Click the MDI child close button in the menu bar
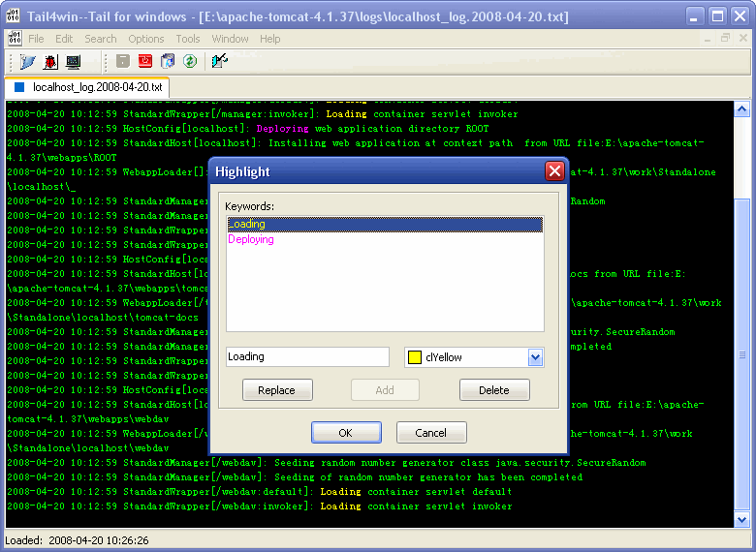 (743, 39)
